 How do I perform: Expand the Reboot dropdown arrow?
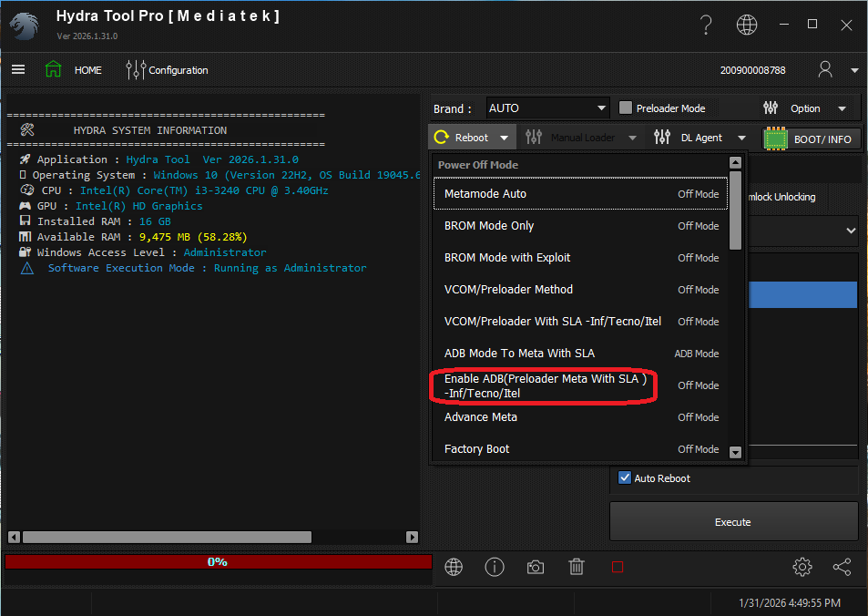[505, 138]
